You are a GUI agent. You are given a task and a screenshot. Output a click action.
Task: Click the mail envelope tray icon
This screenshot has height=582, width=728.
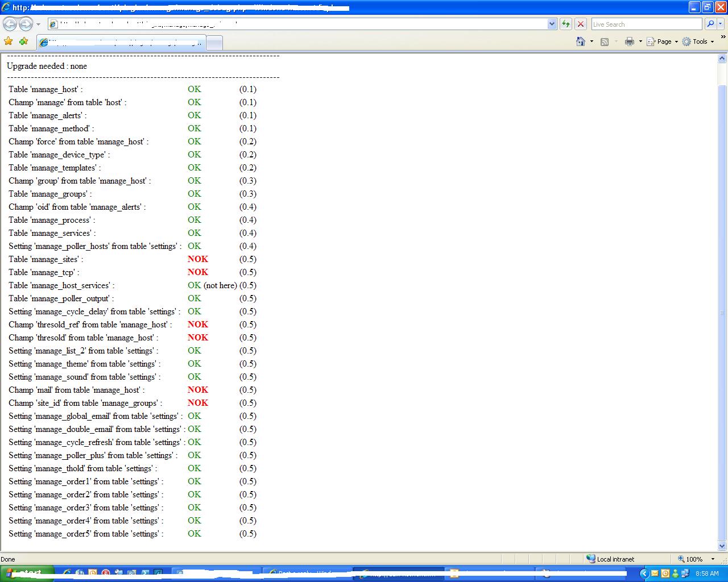tap(655, 573)
